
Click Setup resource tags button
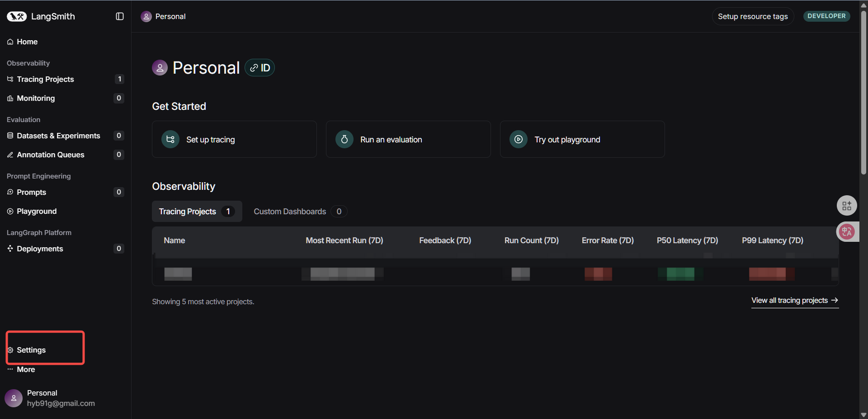coord(753,16)
